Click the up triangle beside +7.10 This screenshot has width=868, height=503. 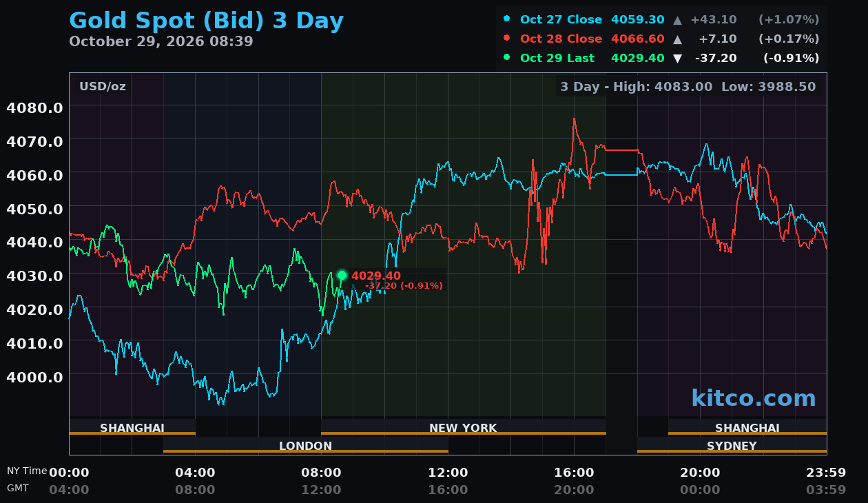tap(677, 39)
